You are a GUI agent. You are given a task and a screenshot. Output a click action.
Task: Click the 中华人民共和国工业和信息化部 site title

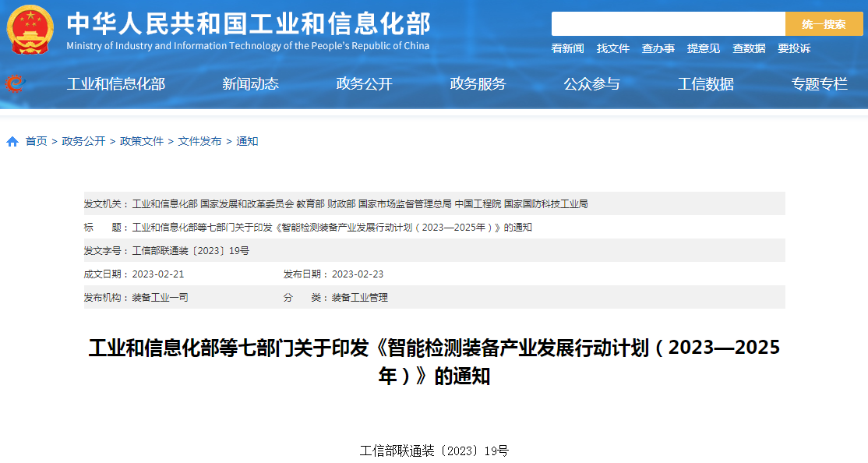pos(249,24)
